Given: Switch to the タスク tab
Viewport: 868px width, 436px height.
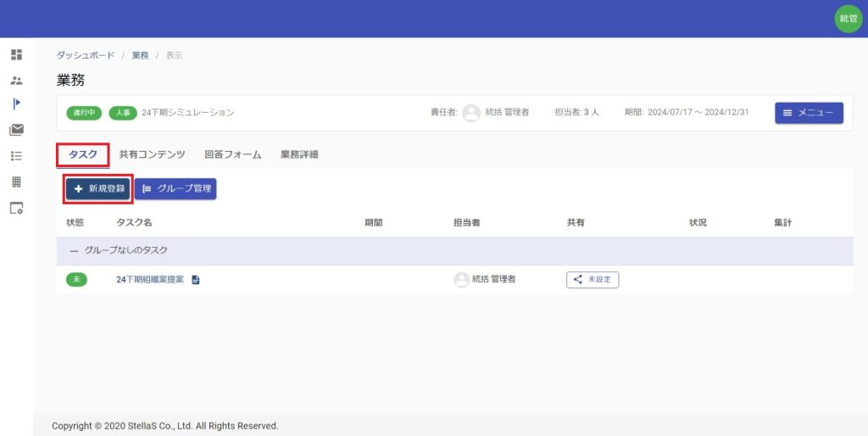Looking at the screenshot, I should point(82,154).
